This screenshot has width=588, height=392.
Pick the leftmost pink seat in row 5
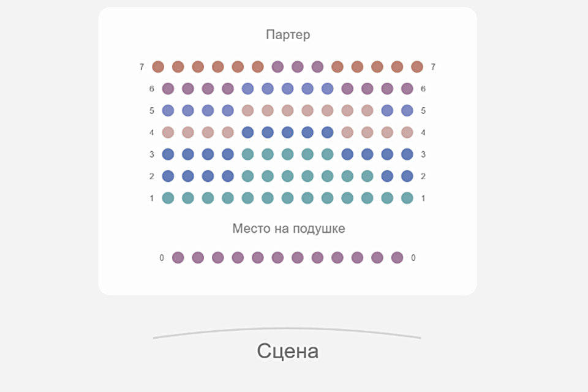point(247,111)
